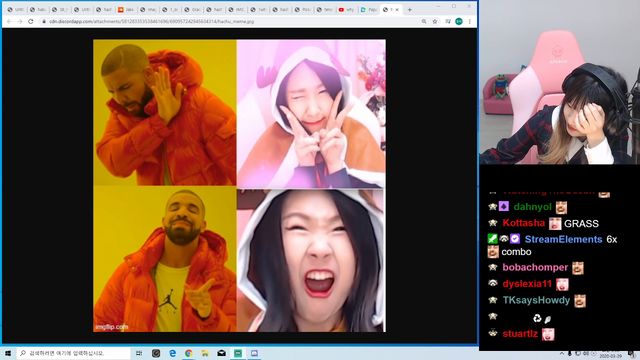This screenshot has height=360, width=640.
Task: Open the zoom magnifier icon in address bar
Action: pyautogui.click(x=424, y=21)
